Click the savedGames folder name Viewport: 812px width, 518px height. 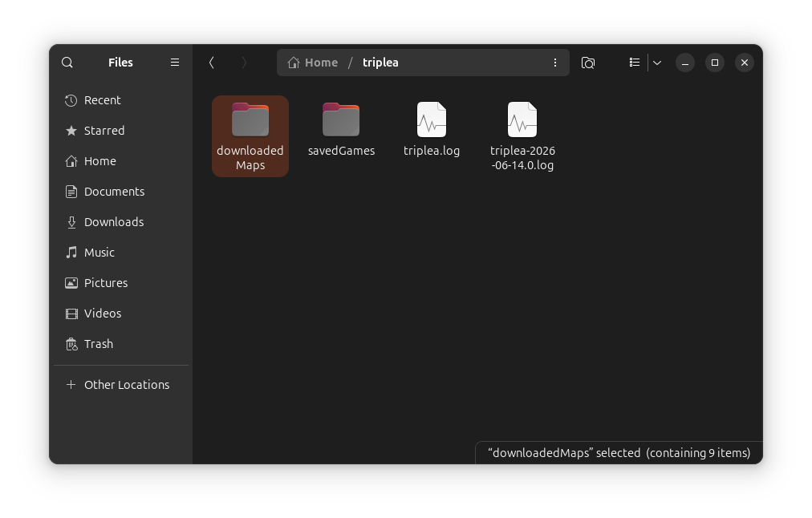tap(341, 151)
